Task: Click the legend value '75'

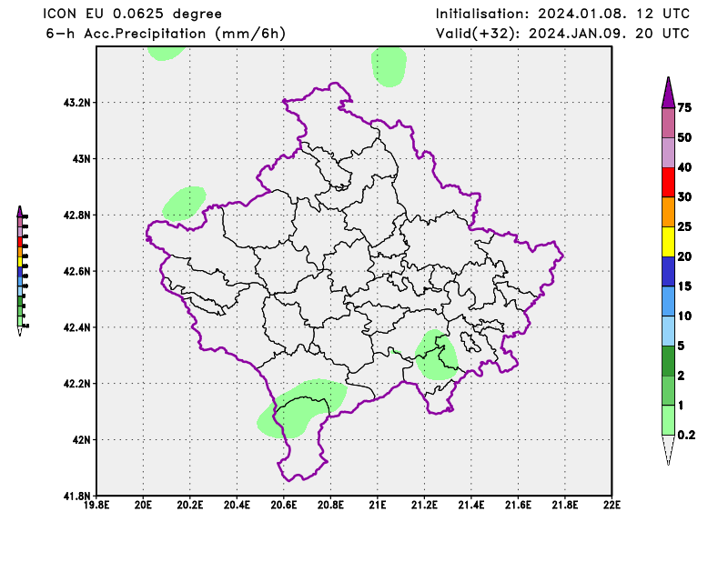Action: pos(684,107)
